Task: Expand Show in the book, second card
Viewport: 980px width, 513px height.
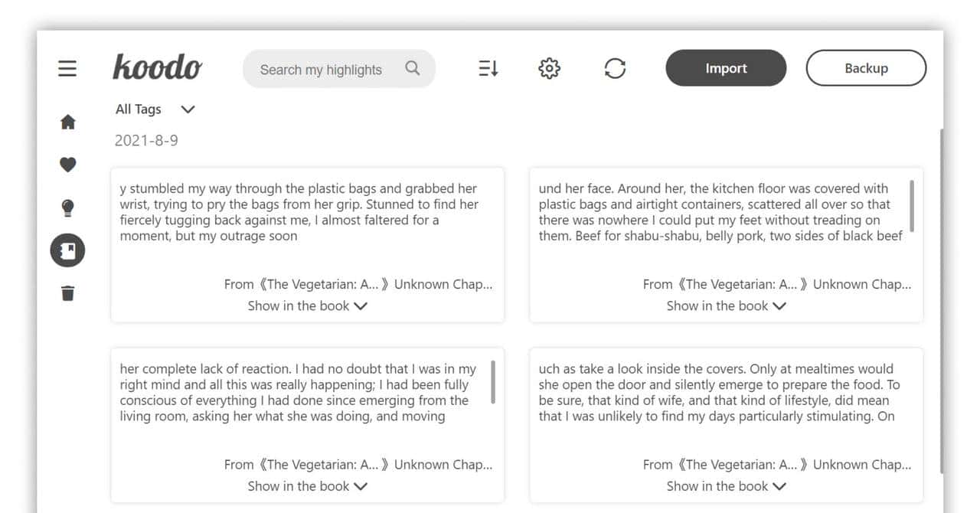Action: point(726,306)
